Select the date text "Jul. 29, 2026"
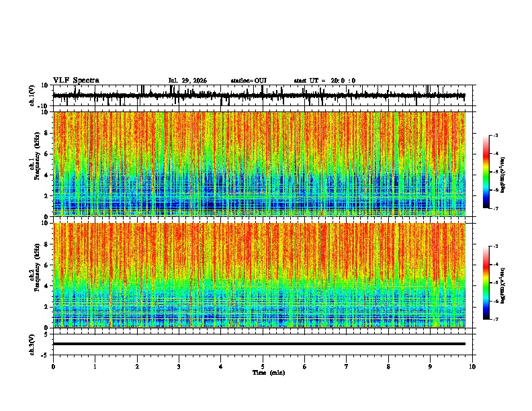The width and height of the screenshot is (532, 411). (x=187, y=81)
